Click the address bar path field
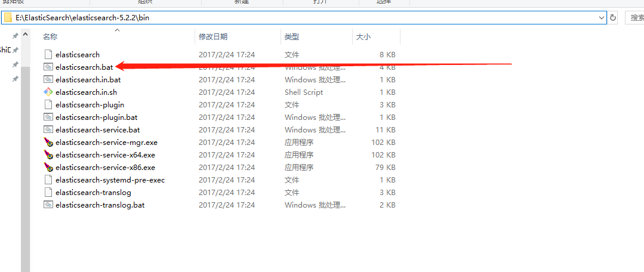This screenshot has width=644, height=272. [x=303, y=18]
